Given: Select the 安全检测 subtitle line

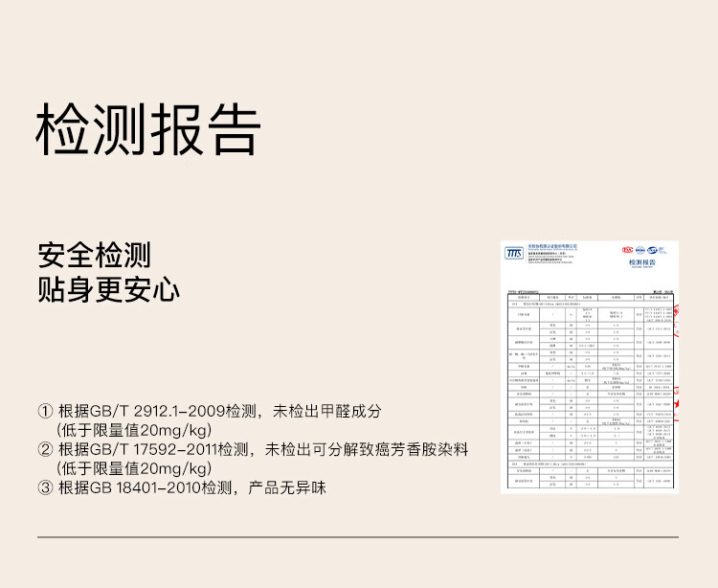Looking at the screenshot, I should tap(95, 255).
